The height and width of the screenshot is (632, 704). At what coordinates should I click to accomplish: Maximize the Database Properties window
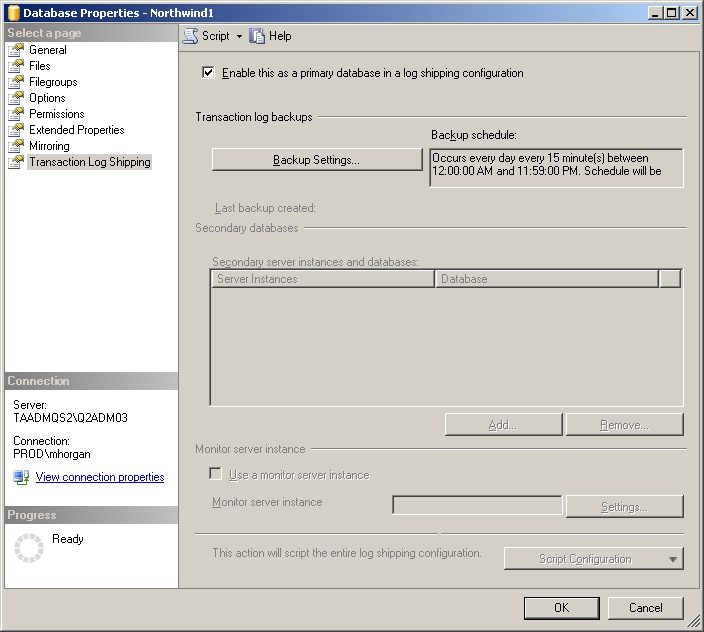671,13
